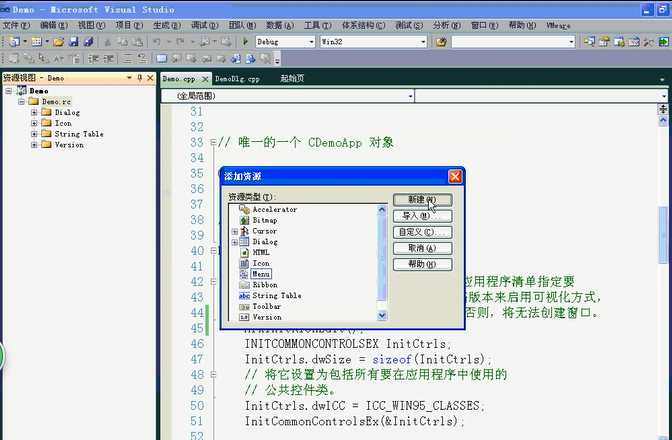Open Solution Explorer from the toolbar icon
Image resolution: width=672 pixels, height=440 pixels.
click(x=590, y=42)
